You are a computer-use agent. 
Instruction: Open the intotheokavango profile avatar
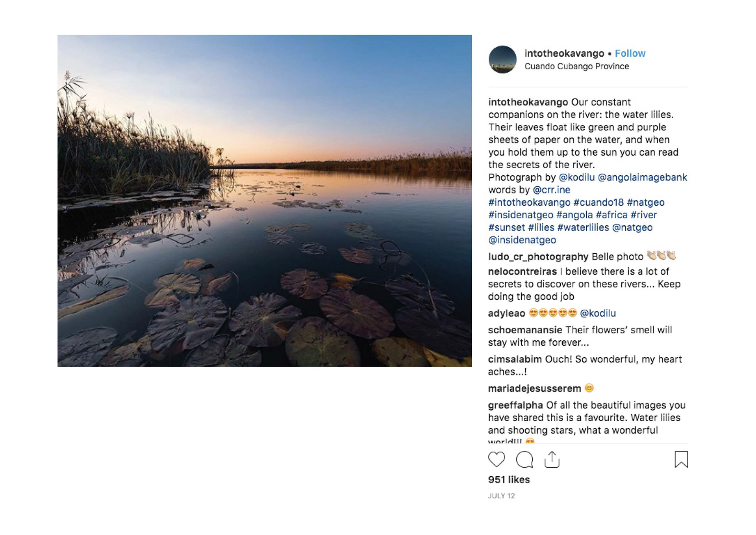(502, 59)
